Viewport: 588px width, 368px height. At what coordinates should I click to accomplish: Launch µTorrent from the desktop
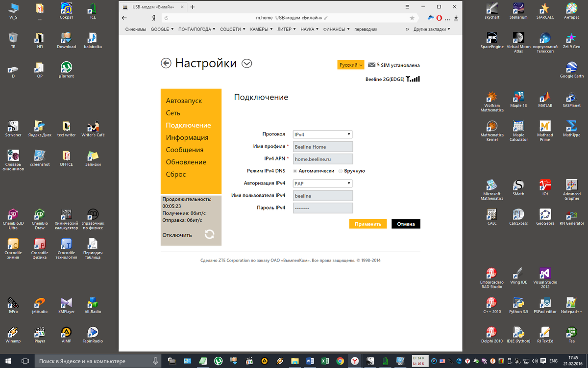(66, 70)
